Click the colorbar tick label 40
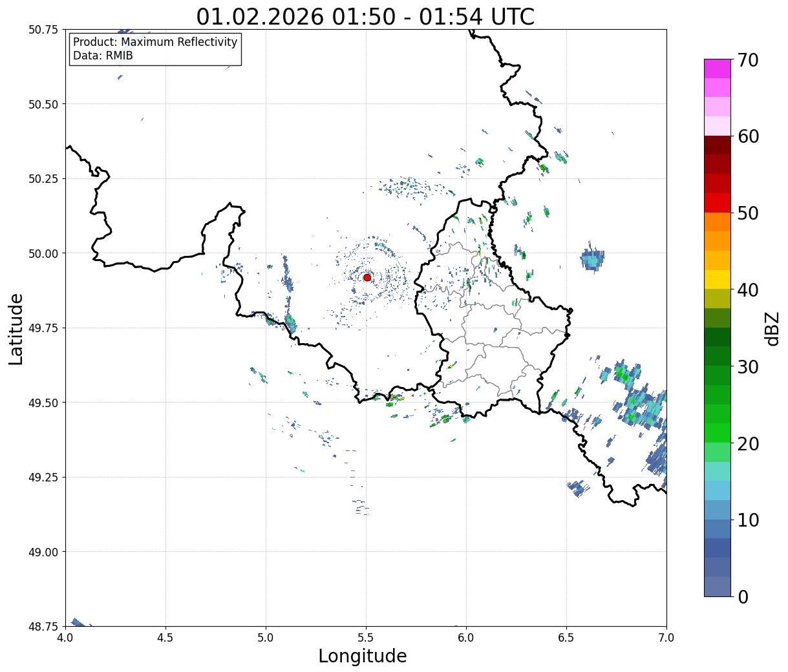The height and width of the screenshot is (672, 788). [747, 290]
